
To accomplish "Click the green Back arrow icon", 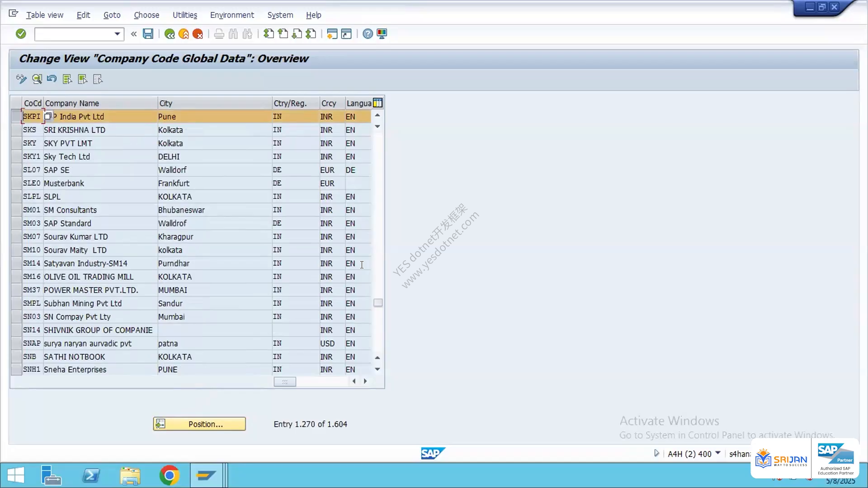I will coord(170,34).
